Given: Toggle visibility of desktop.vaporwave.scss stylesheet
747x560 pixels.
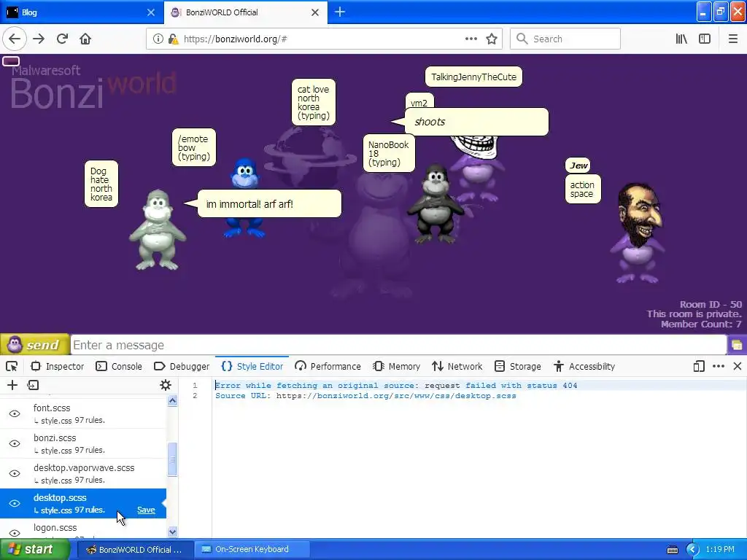Looking at the screenshot, I should click(x=15, y=473).
